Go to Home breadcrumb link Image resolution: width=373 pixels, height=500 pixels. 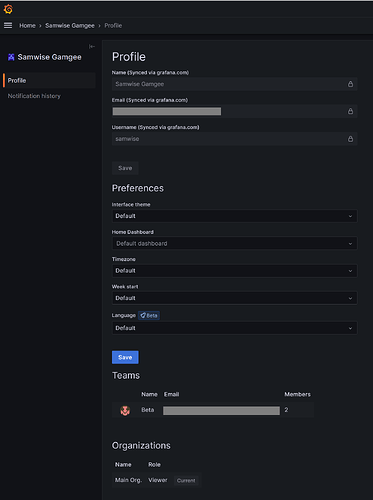click(27, 26)
